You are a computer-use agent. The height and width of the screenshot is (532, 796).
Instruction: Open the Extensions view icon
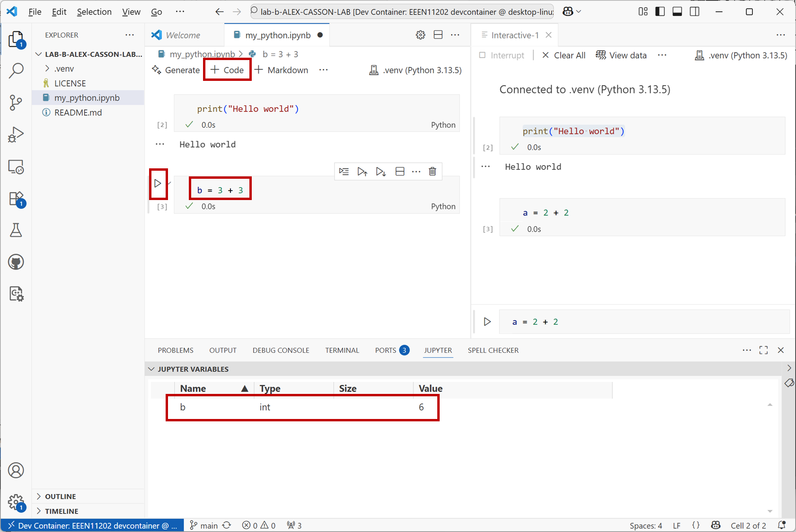click(16, 199)
